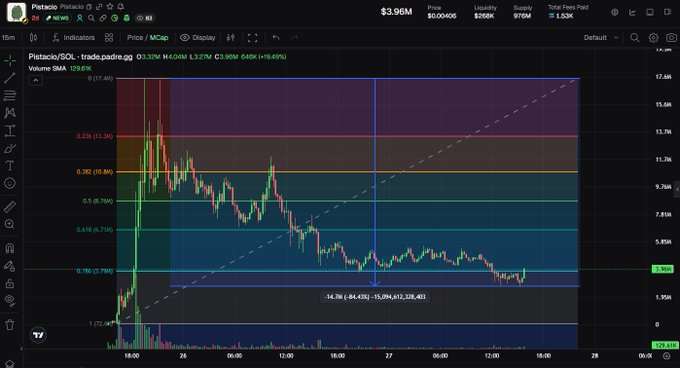This screenshot has height=368, width=680.
Task: Click the 0.786 (3.79M) Fibonacci level label
Action: point(95,271)
